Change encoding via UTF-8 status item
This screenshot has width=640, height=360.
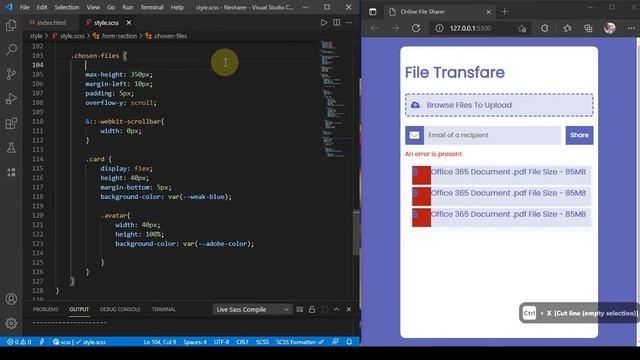pos(221,342)
